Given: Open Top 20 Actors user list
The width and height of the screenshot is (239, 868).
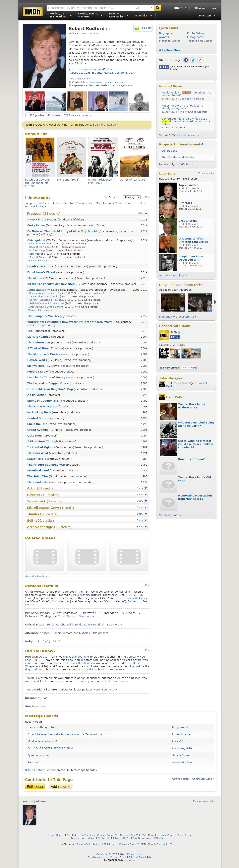Looking at the screenshot, I should click(188, 185).
